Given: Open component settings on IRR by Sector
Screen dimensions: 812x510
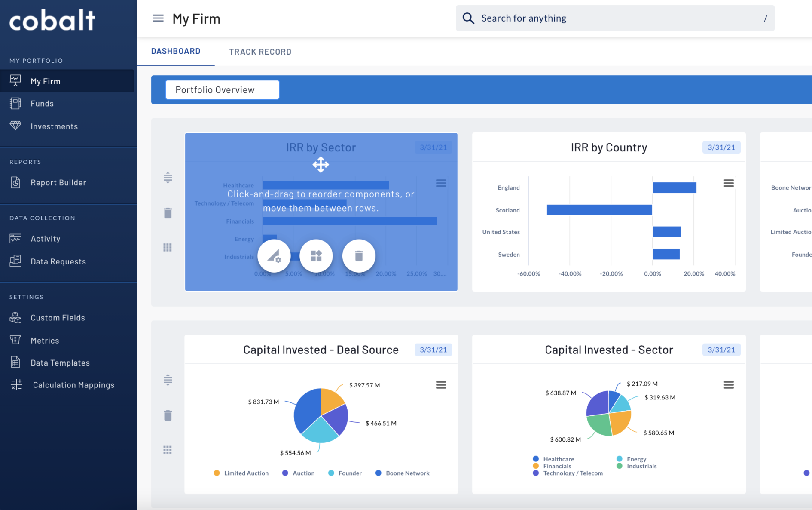Looking at the screenshot, I should click(x=274, y=256).
